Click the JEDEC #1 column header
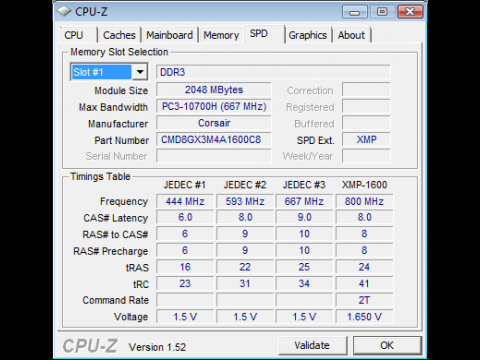This screenshot has width=480, height=360. [185, 185]
